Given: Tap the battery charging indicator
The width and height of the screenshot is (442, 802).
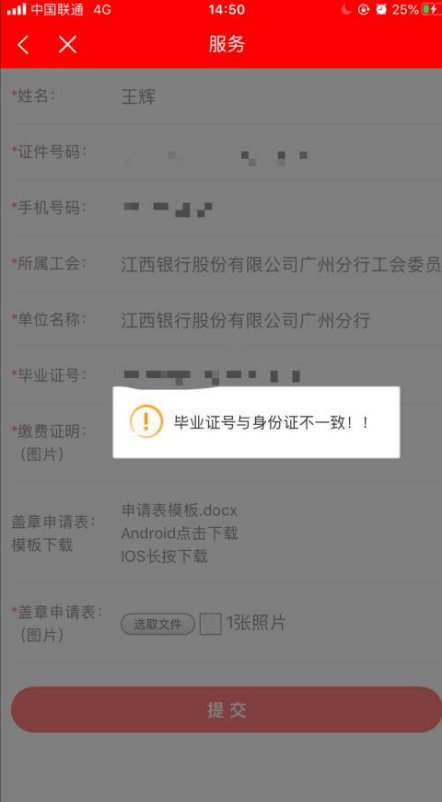Looking at the screenshot, I should click(431, 10).
